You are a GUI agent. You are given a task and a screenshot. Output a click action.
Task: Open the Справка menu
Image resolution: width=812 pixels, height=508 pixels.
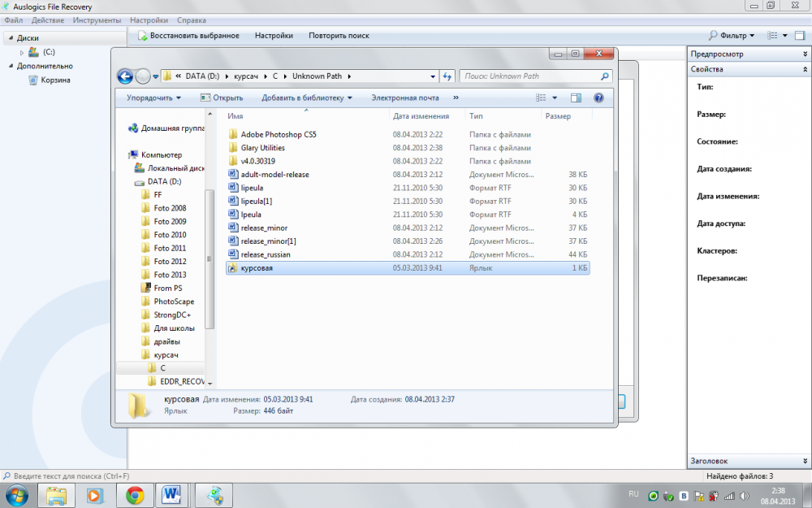coord(192,20)
